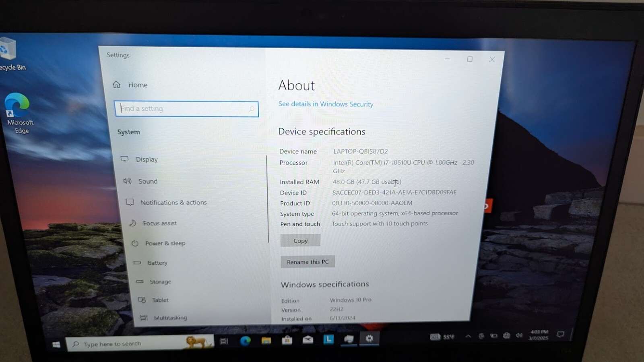This screenshot has height=362, width=644.
Task: Open File Explorer from the taskbar
Action: (266, 341)
